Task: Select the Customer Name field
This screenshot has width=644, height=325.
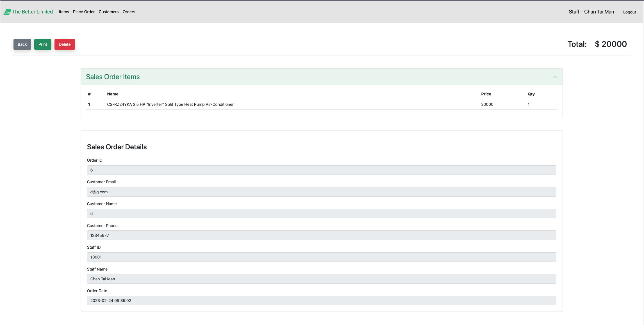Action: (321, 214)
